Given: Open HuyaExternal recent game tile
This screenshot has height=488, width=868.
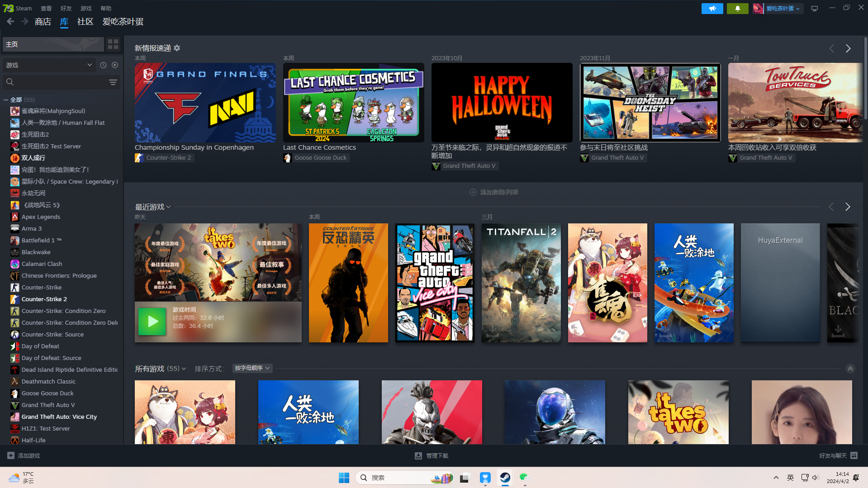Looking at the screenshot, I should pos(780,283).
